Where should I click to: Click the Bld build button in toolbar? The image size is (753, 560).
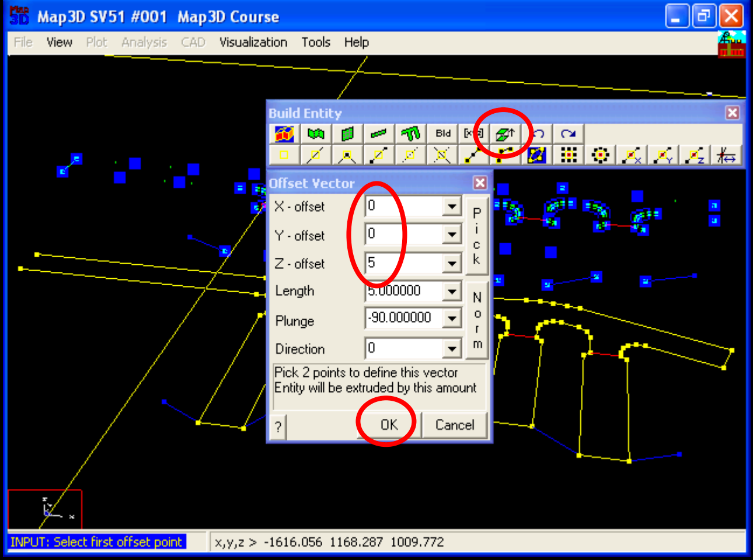point(442,134)
